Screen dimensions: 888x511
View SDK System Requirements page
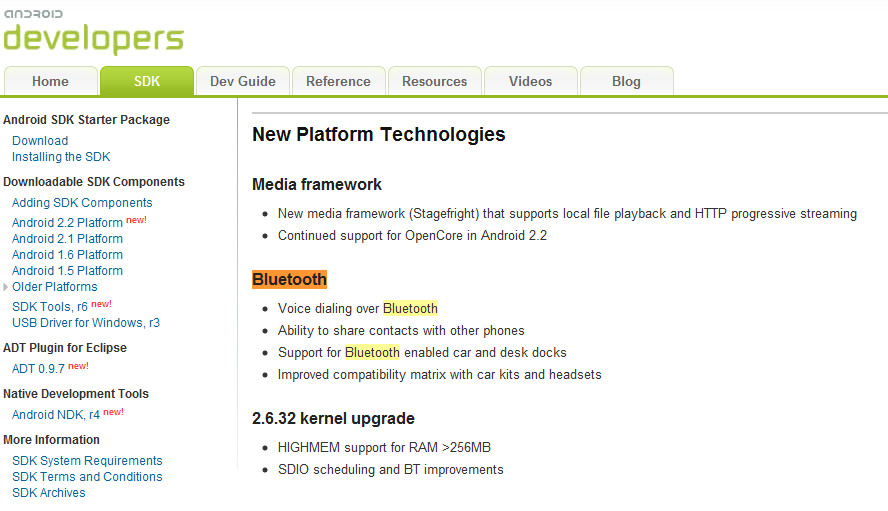coord(87,461)
